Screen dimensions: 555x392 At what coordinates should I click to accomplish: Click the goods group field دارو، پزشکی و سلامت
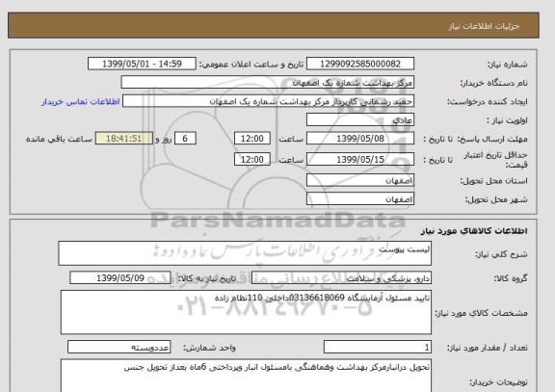tap(341, 278)
